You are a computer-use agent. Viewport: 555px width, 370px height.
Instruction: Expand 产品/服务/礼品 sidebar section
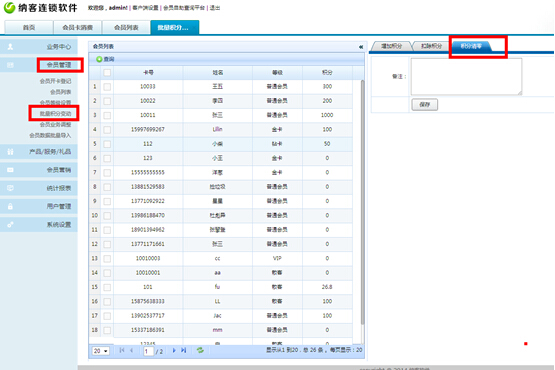pyautogui.click(x=39, y=152)
